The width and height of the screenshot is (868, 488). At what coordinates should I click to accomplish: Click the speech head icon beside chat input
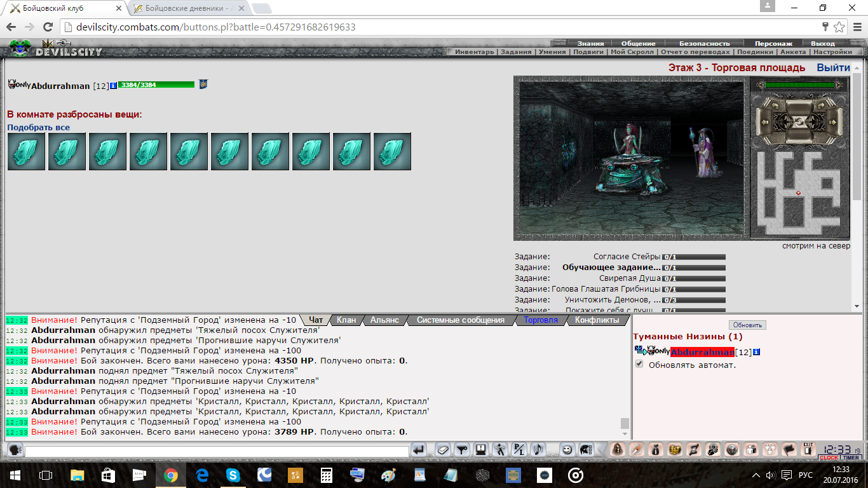pyautogui.click(x=16, y=451)
